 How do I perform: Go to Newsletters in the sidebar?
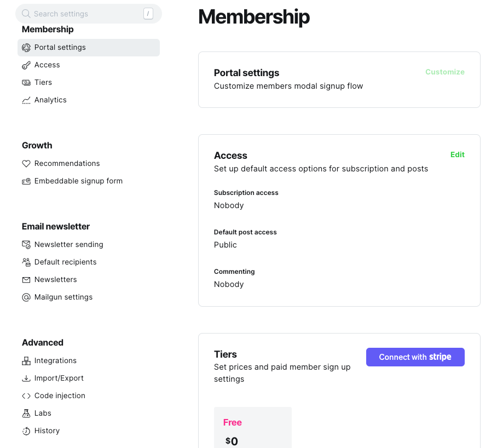coord(55,280)
